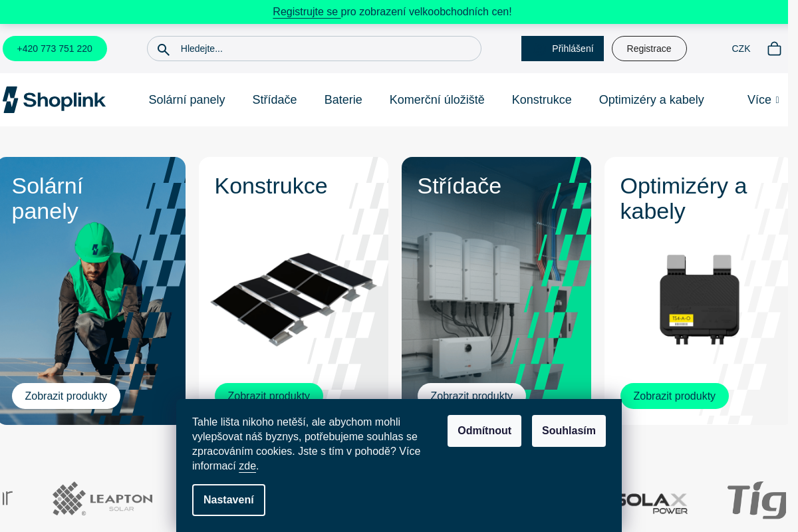
Task: Click Registrujte se for wholesale prices
Action: 306,11
